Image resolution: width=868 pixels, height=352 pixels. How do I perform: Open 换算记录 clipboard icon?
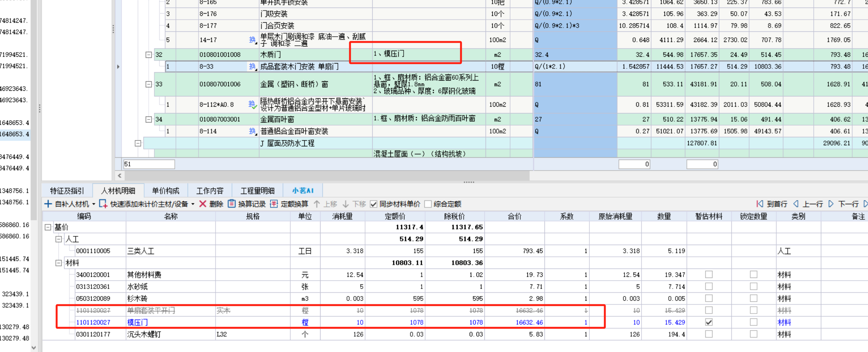pyautogui.click(x=232, y=204)
